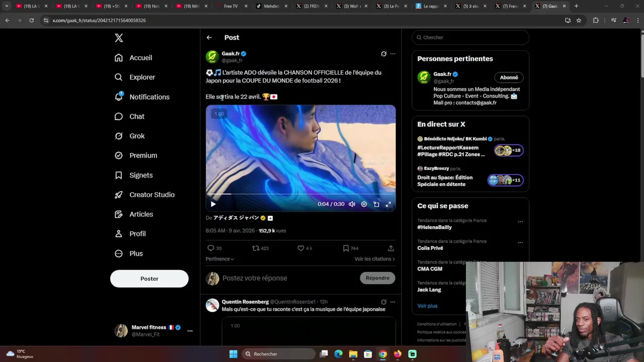This screenshot has height=362, width=644.
Task: Open Chat messages
Action: (129, 117)
